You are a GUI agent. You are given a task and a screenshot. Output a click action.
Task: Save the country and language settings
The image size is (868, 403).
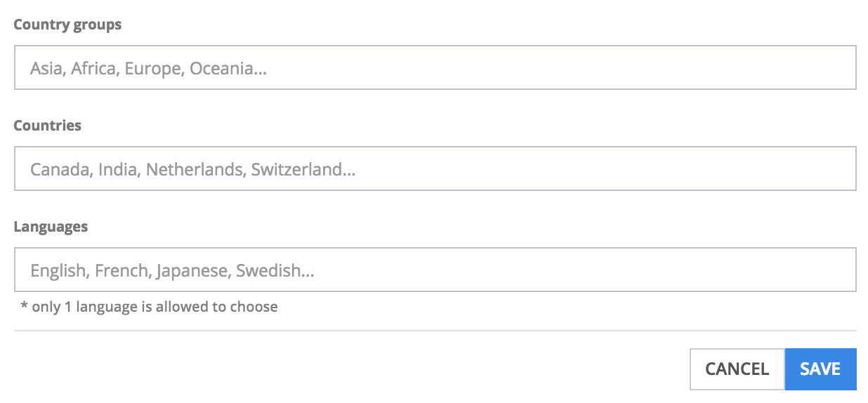[820, 369]
